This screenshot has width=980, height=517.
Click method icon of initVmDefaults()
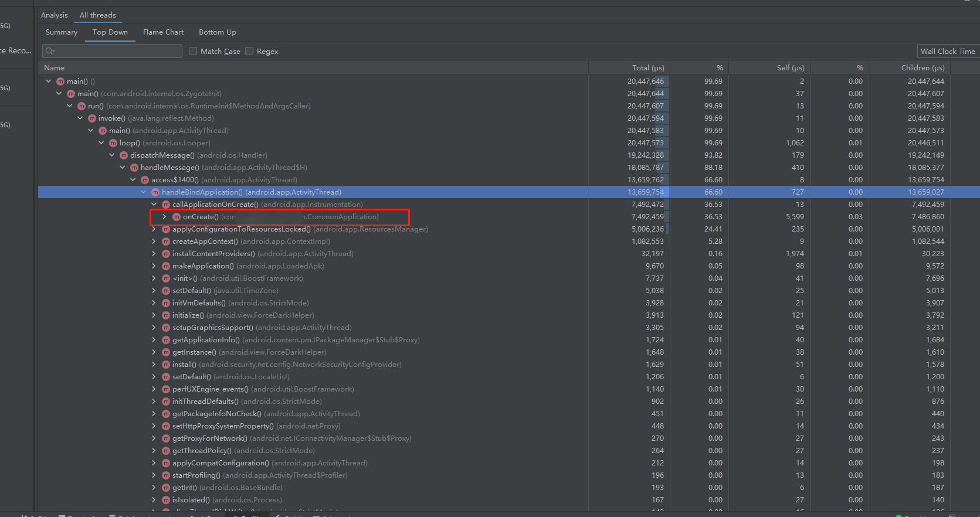click(x=166, y=303)
